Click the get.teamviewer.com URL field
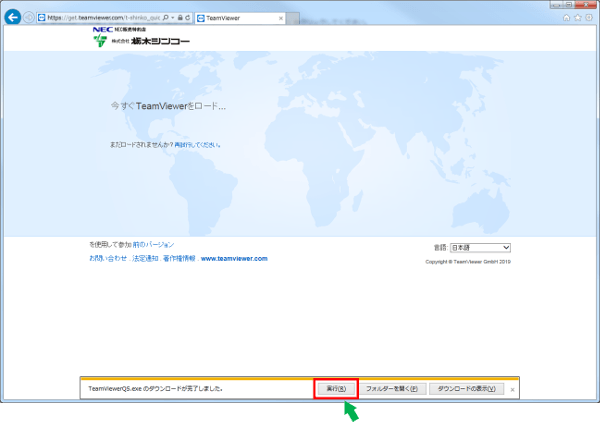Screen dimensions: 600x422 tap(103, 18)
